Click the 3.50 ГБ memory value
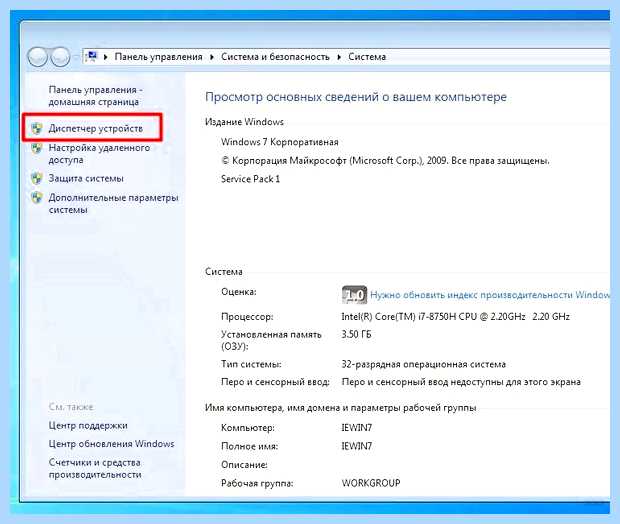This screenshot has width=620, height=524. point(356,335)
